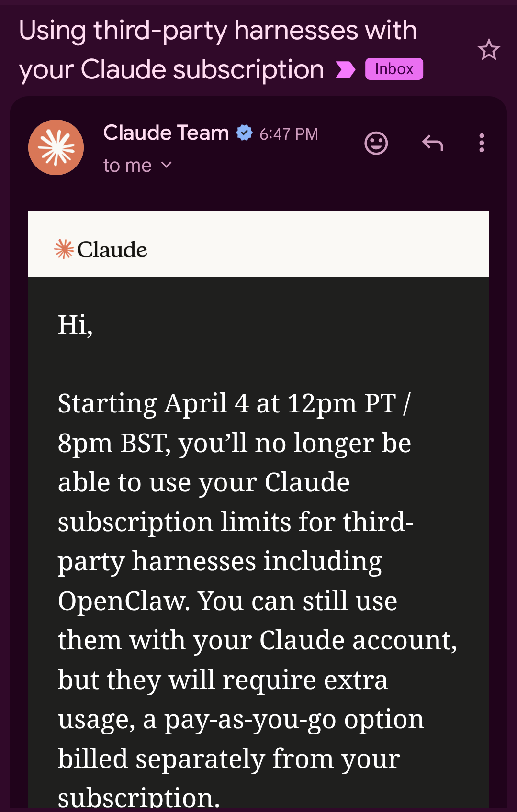The height and width of the screenshot is (812, 517).
Task: Click the "Hi," greeting line
Action: (75, 325)
